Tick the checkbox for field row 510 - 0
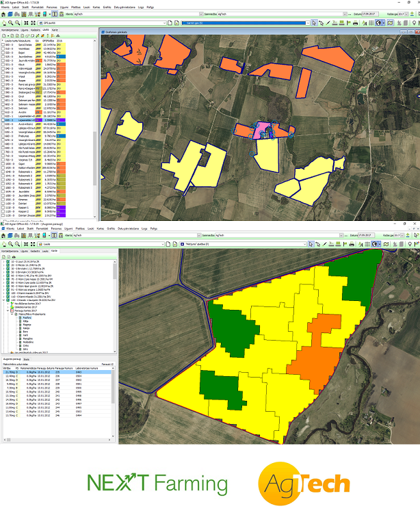The height and width of the screenshot is (513, 420). pos(3,49)
